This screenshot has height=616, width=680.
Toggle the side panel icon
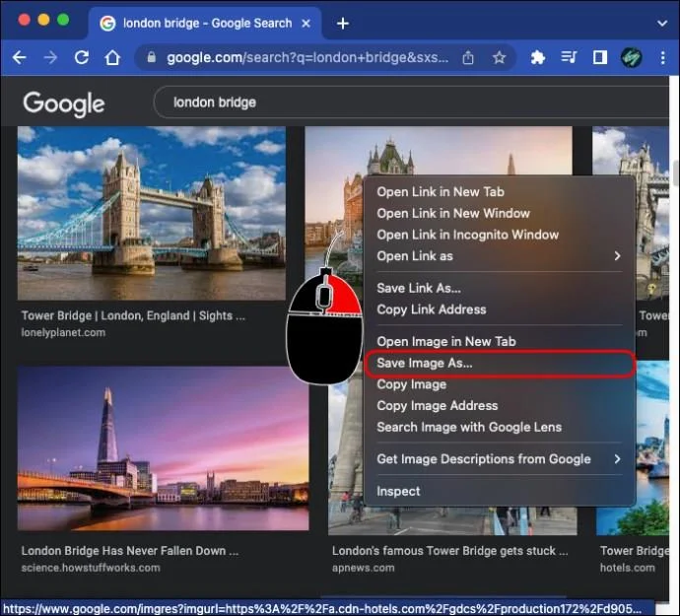coord(600,57)
